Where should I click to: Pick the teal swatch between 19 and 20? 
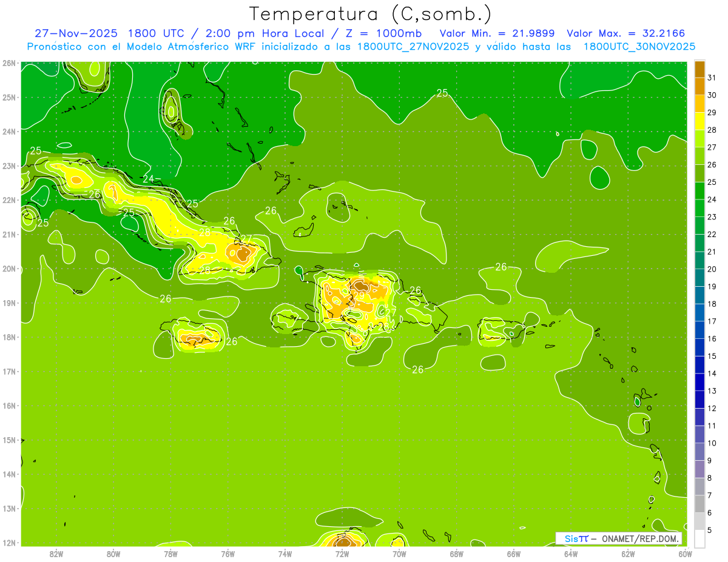pos(699,278)
